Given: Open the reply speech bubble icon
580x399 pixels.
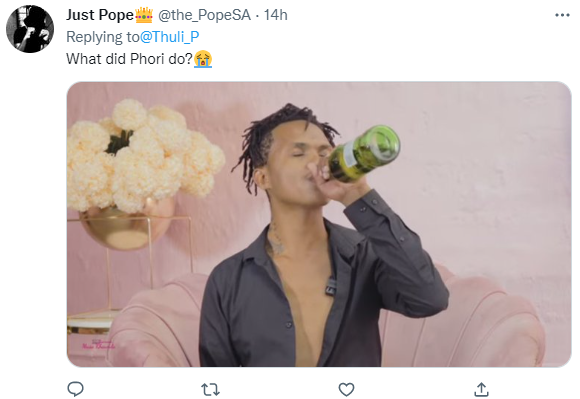Looking at the screenshot, I should click(x=75, y=389).
